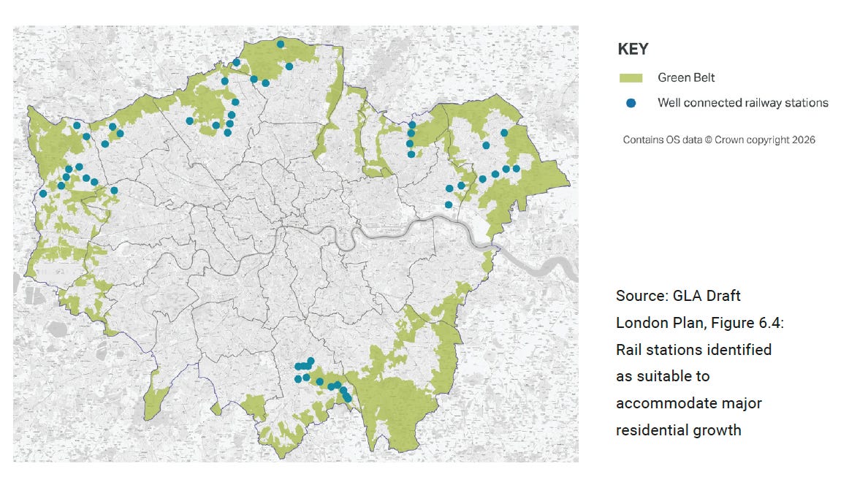This screenshot has height=485, width=868.
Task: Click the northernmost station dot on the map
Action: 281,45
